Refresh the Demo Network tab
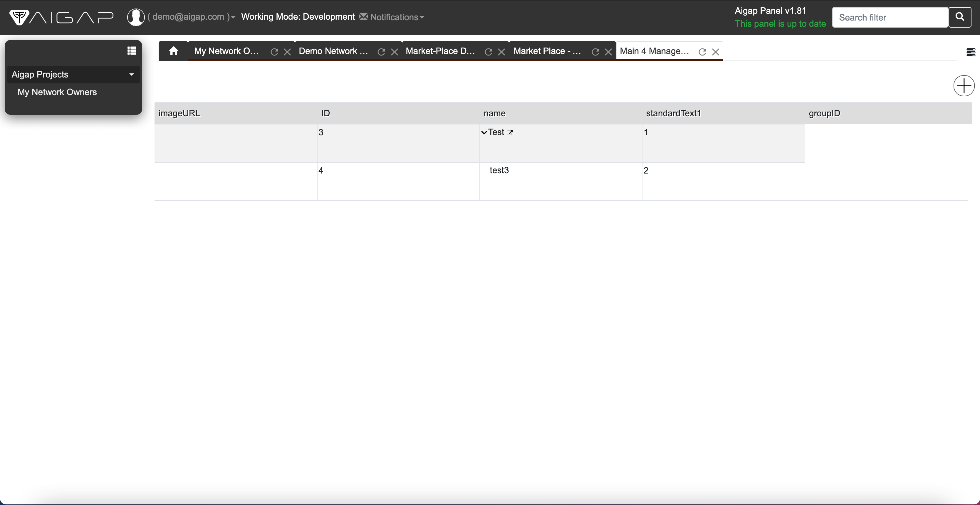This screenshot has height=505, width=980. [x=381, y=52]
